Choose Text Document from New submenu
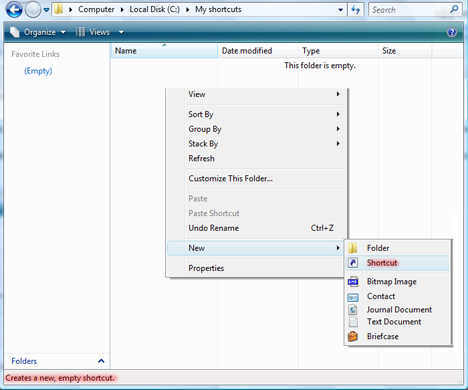Viewport: 468px width, 390px height. click(x=398, y=322)
